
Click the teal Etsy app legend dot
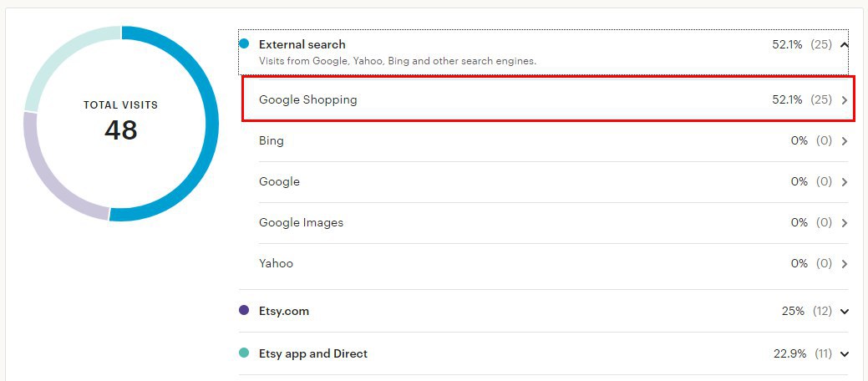point(244,353)
